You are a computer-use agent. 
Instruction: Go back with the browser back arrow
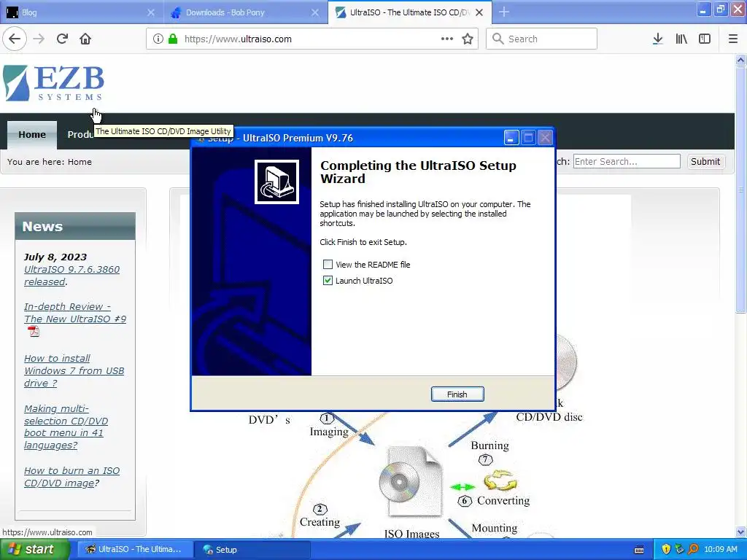click(15, 39)
